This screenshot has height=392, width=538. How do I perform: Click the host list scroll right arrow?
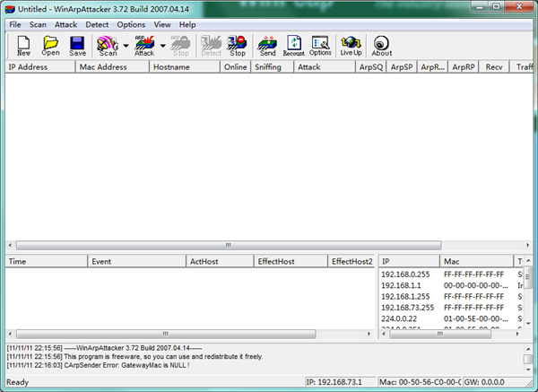coord(528,245)
